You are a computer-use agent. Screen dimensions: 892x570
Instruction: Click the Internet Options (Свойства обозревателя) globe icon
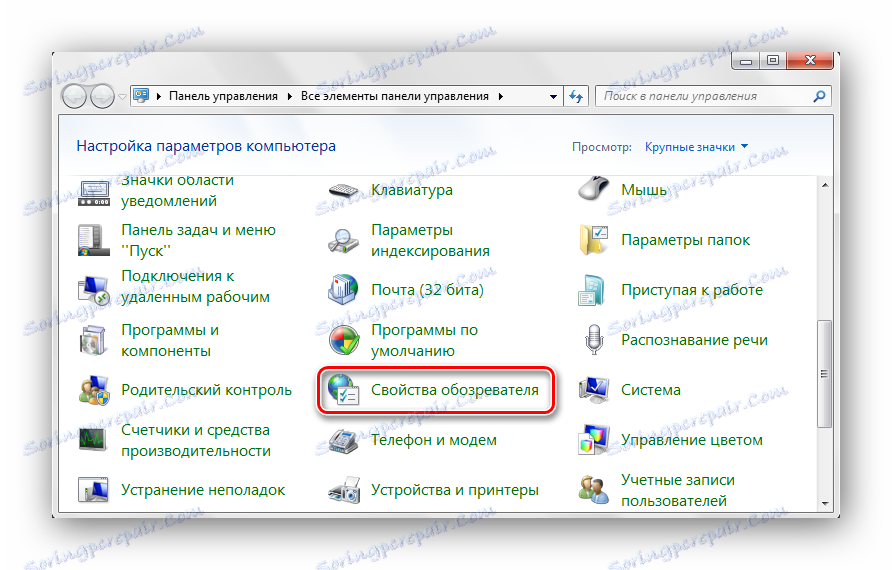pyautogui.click(x=344, y=390)
